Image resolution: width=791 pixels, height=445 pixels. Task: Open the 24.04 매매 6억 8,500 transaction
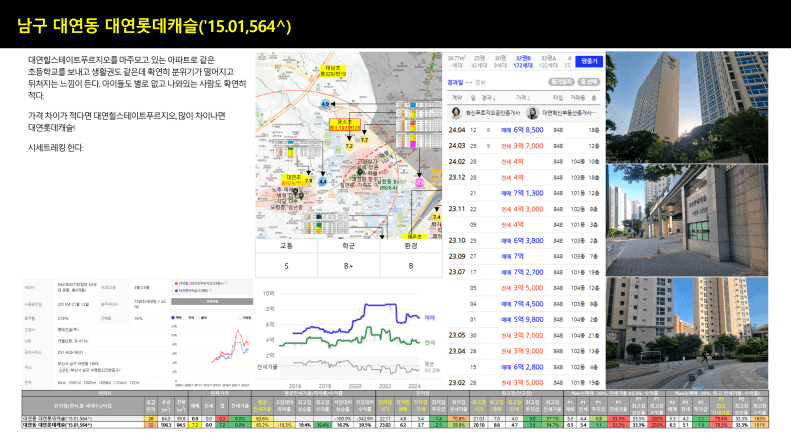524,130
